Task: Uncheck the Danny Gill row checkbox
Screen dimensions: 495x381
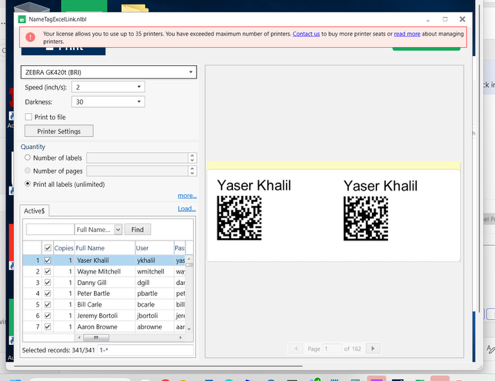Action: click(x=48, y=282)
